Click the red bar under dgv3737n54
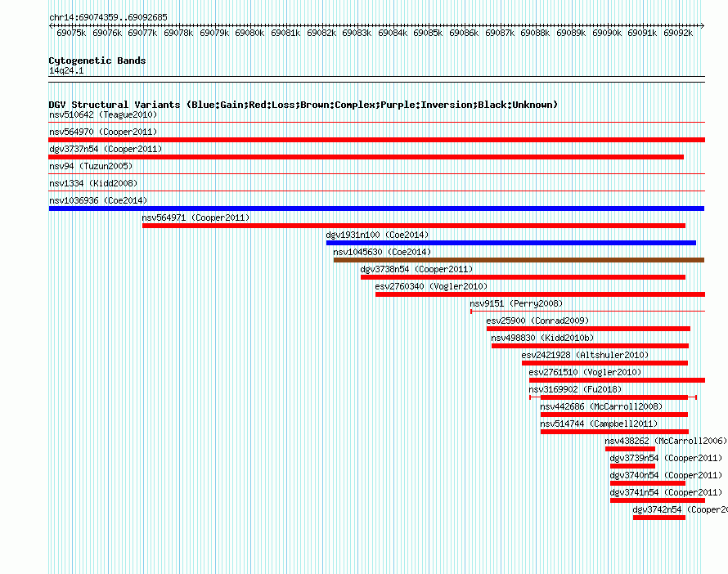The height and width of the screenshot is (574, 728). [366, 157]
